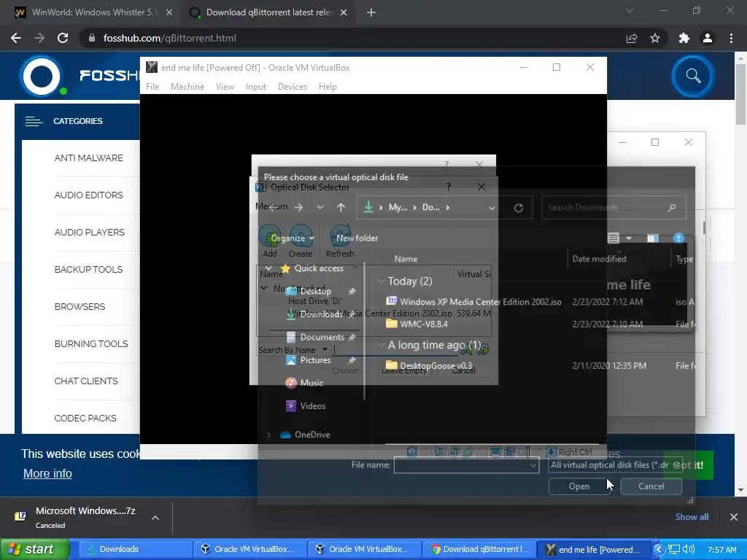Viewport: 747px width, 560px height.
Task: Open Chrome extensions puzzle icon
Action: pos(684,38)
